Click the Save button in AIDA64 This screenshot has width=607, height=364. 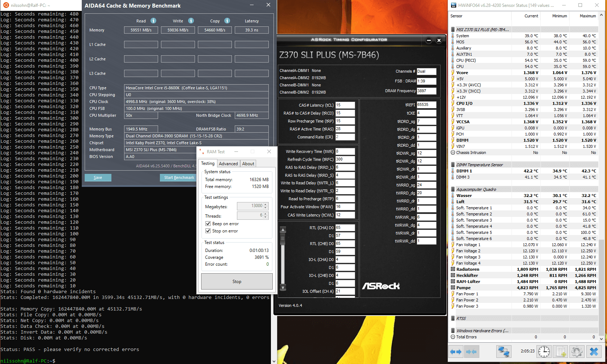(98, 177)
